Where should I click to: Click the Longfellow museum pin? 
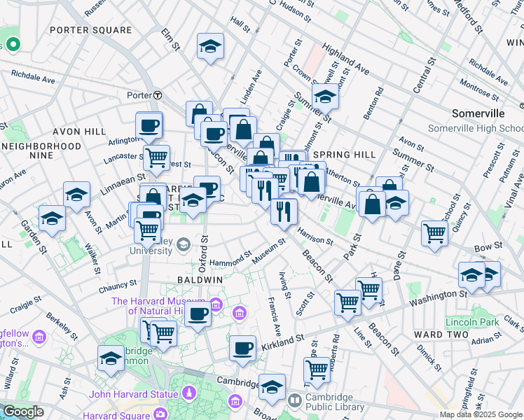[x=40, y=337]
